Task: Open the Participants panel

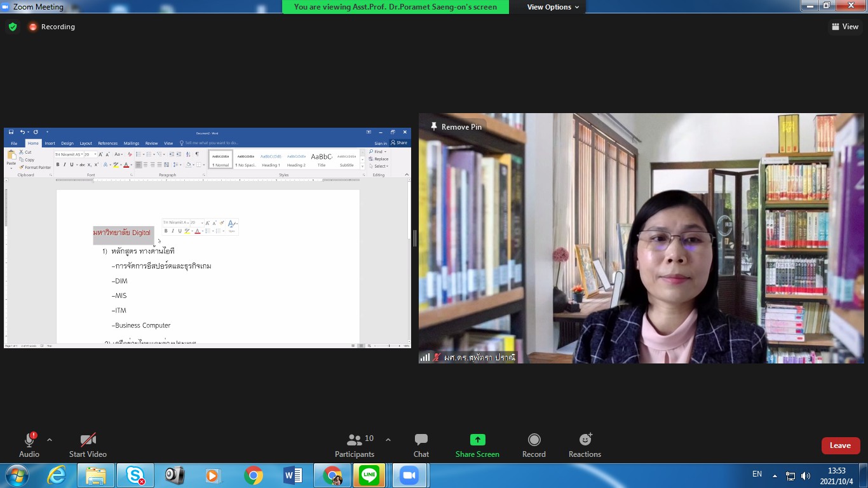Action: tap(355, 440)
